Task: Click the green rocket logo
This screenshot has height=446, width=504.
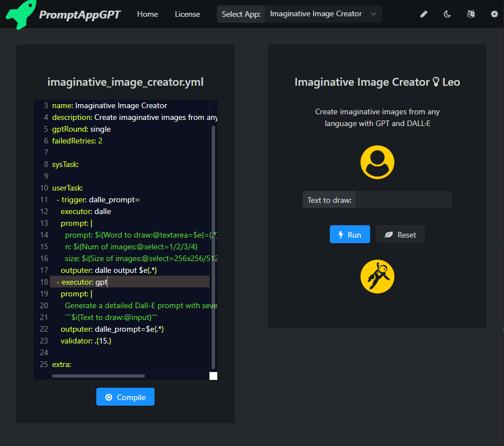Action: coord(21,15)
